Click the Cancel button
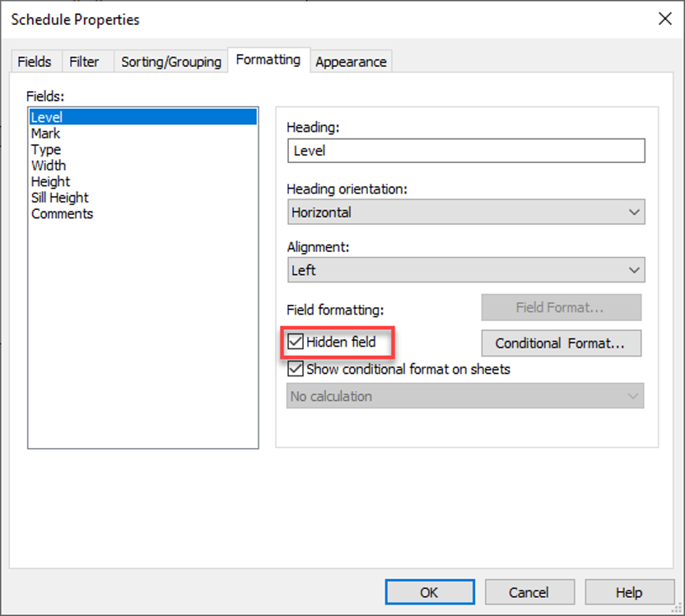 529,592
